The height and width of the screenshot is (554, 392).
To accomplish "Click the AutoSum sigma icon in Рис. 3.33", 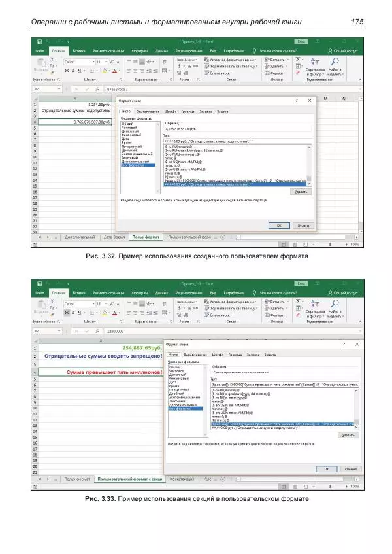I will (x=298, y=302).
